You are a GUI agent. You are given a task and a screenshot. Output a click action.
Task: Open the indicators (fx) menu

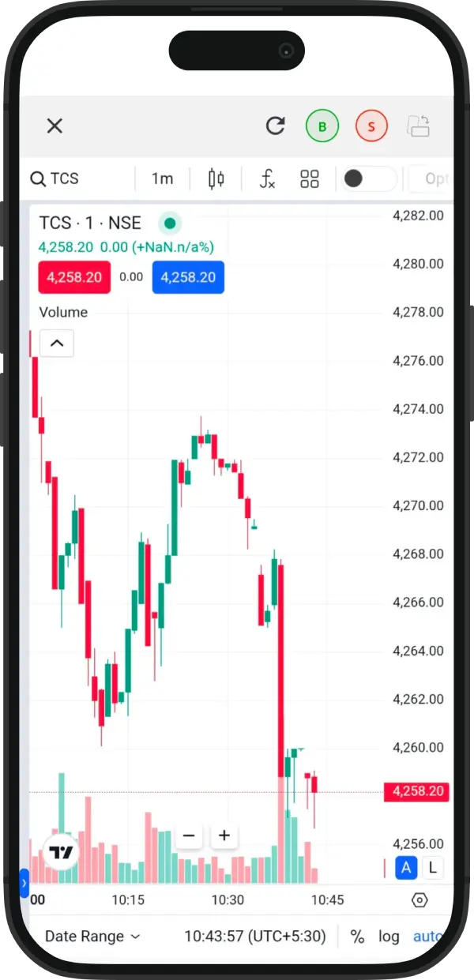267,178
